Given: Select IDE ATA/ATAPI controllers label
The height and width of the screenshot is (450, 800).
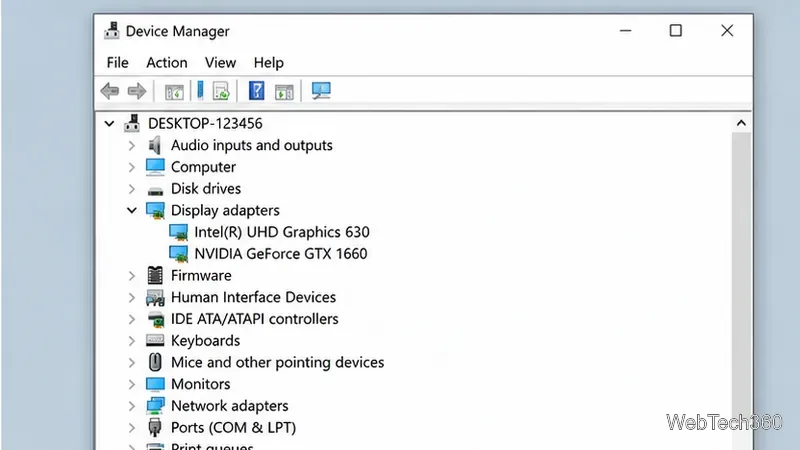Looking at the screenshot, I should pos(255,319).
